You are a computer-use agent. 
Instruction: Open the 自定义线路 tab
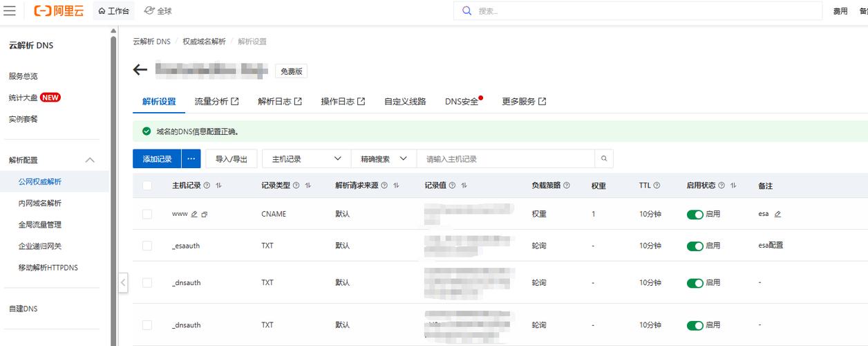pyautogui.click(x=405, y=101)
